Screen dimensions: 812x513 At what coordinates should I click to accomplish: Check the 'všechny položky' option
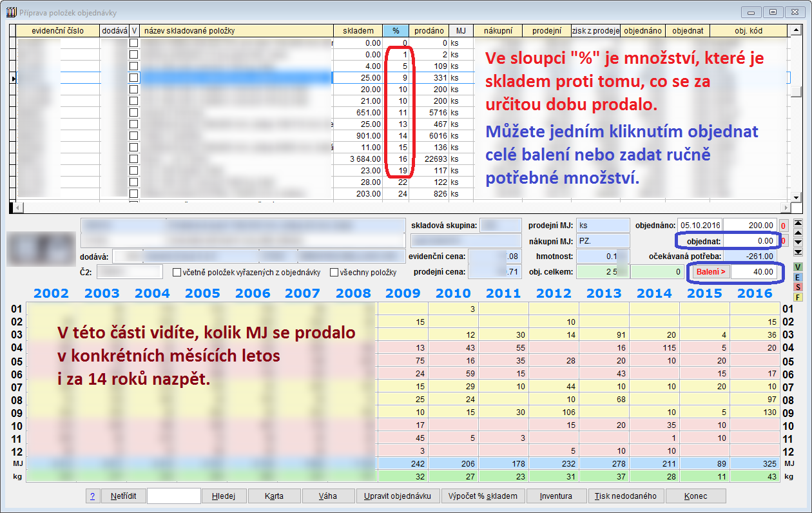coord(334,273)
